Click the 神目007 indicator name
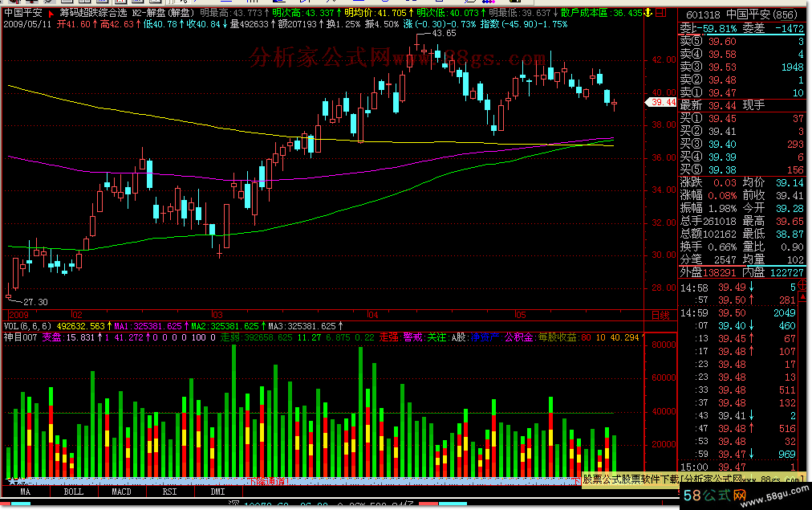This screenshot has width=812, height=510. point(21,337)
